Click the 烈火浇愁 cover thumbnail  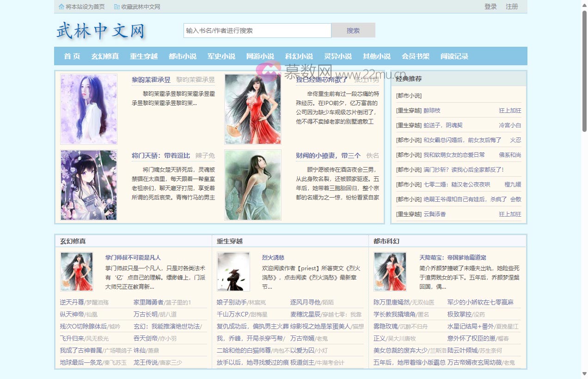click(x=233, y=272)
